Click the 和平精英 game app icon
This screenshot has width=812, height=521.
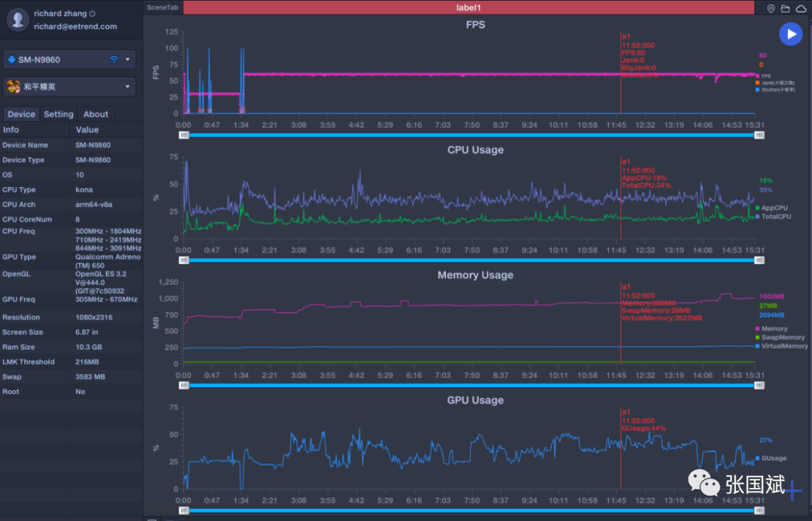14,86
